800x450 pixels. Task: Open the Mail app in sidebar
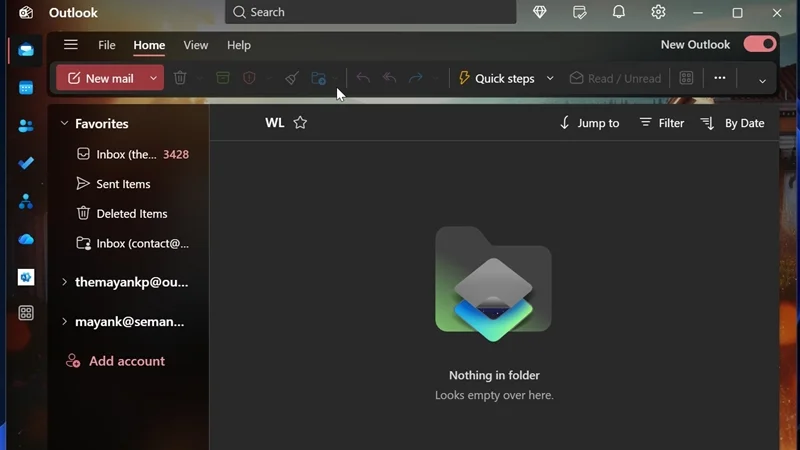(x=26, y=50)
